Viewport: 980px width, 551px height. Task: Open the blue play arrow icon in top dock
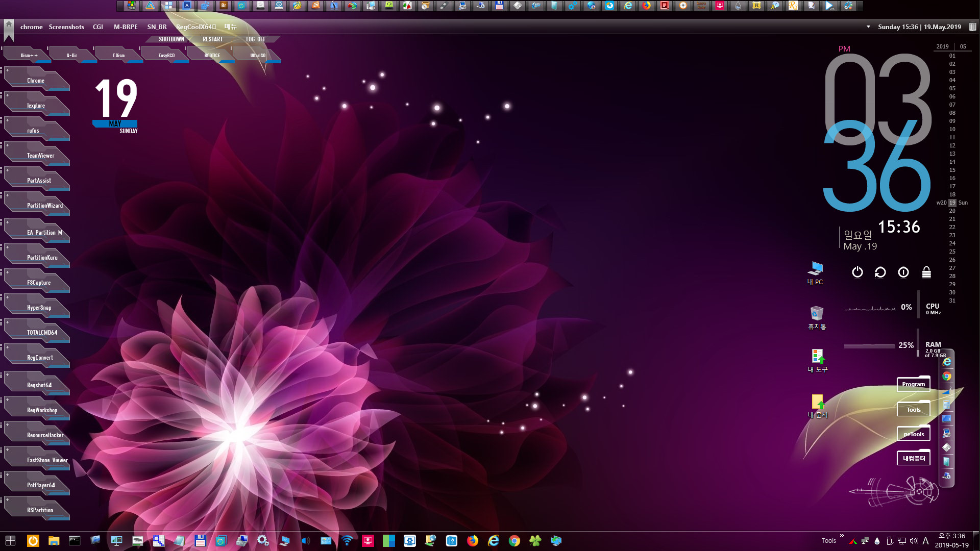click(830, 6)
